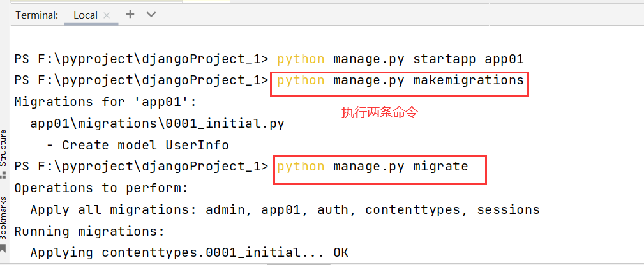644x265 pixels.
Task: Open the 0001_initial.py migration file path
Action: coord(157,123)
